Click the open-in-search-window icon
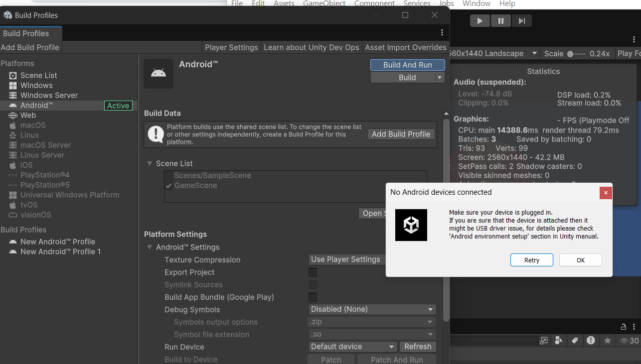 tap(544, 341)
